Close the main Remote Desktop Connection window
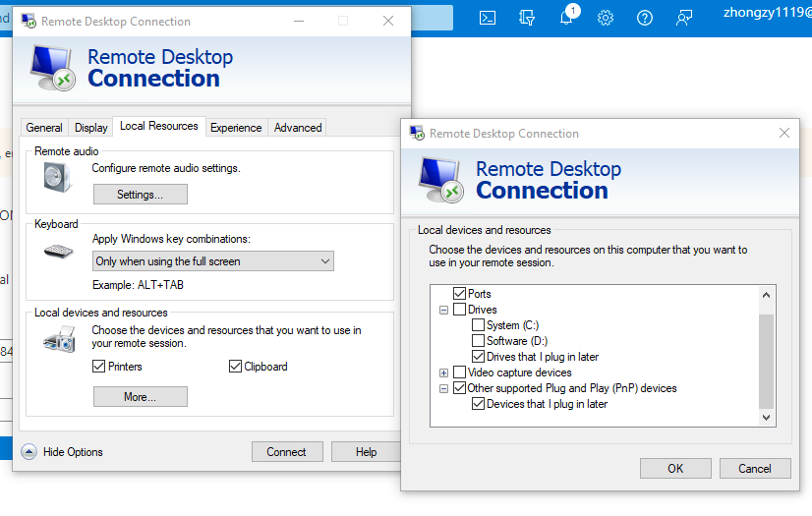The image size is (812, 516). (x=388, y=22)
